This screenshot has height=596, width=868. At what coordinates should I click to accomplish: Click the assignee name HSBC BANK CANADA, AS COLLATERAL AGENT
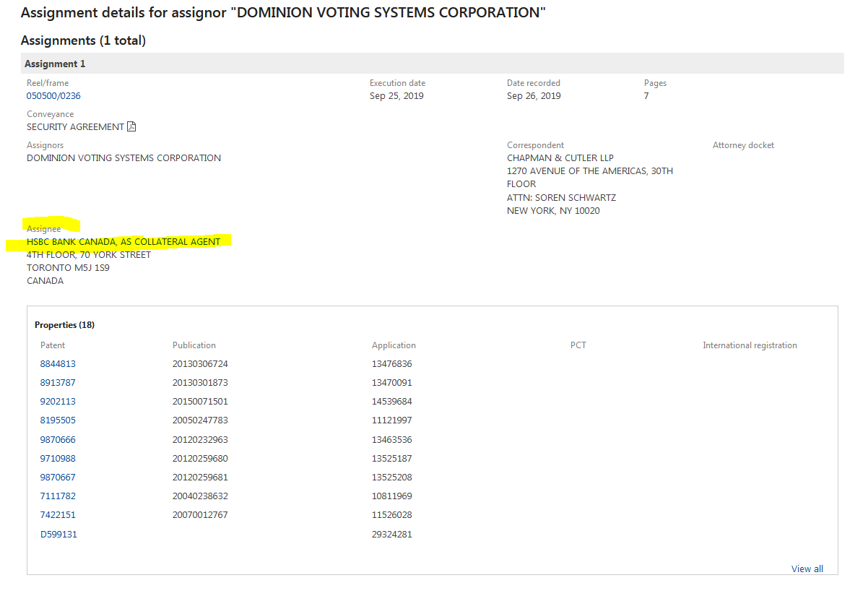coord(123,242)
